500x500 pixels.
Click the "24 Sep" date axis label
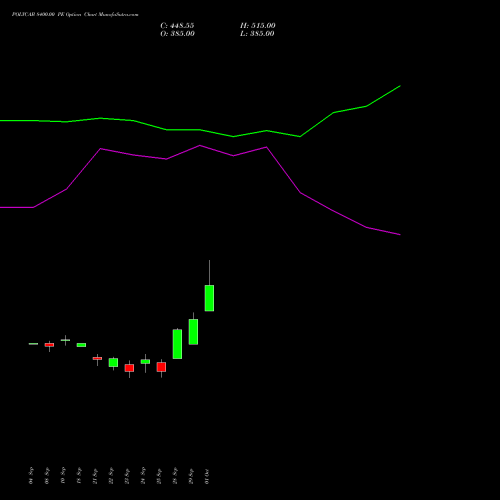point(143,476)
